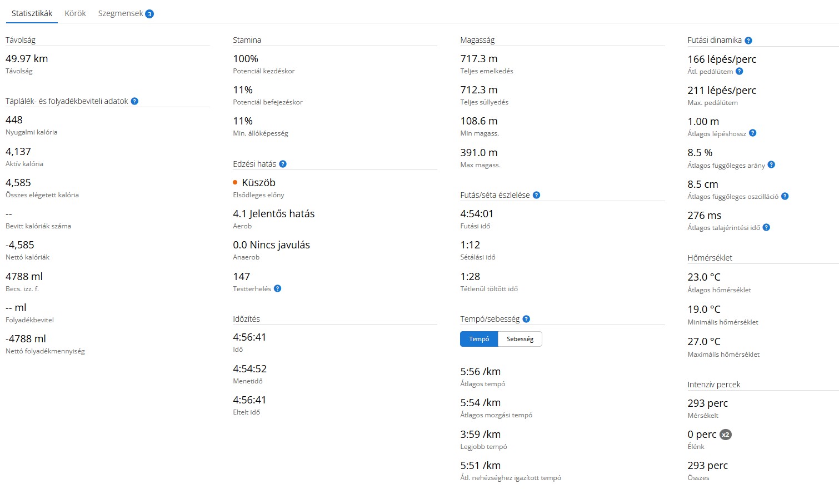839x504 pixels.
Task: Click Futási dinamika help icon
Action: pos(748,41)
